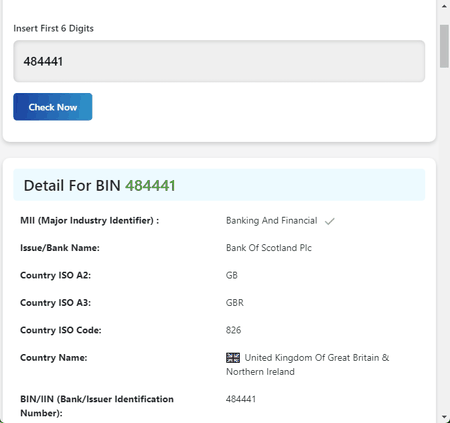Click the MII Major Industry Identifier label
The width and height of the screenshot is (450, 423).
pos(90,221)
